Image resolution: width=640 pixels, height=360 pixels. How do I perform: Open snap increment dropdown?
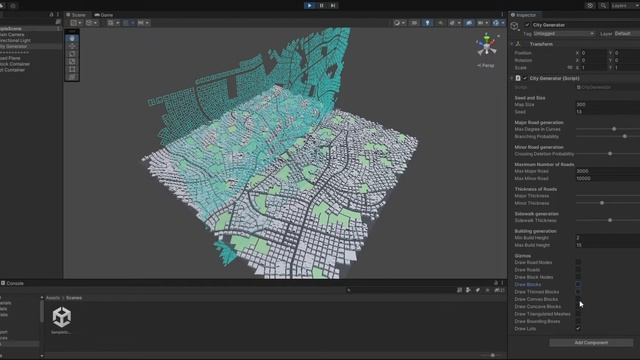143,23
